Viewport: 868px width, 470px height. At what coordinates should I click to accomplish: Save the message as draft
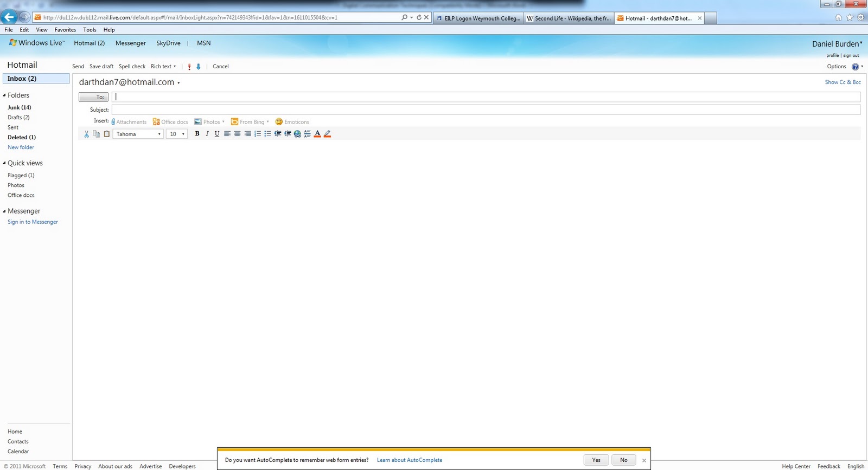[101, 67]
